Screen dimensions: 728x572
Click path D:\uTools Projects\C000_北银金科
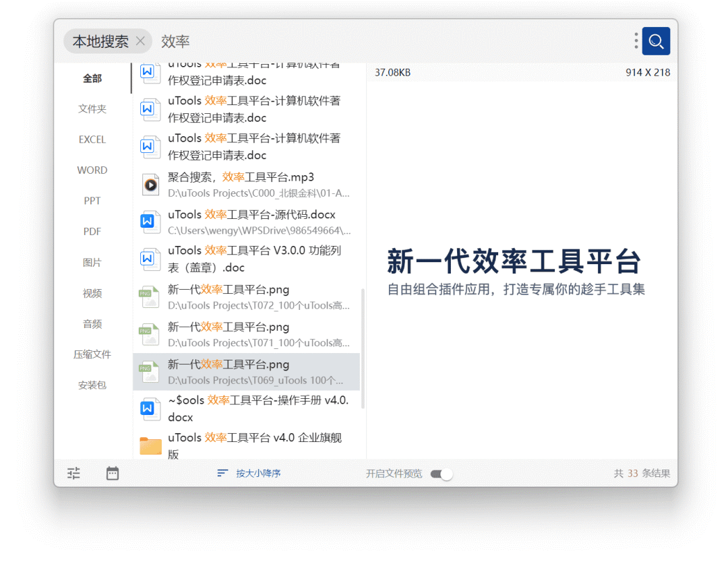pos(259,193)
